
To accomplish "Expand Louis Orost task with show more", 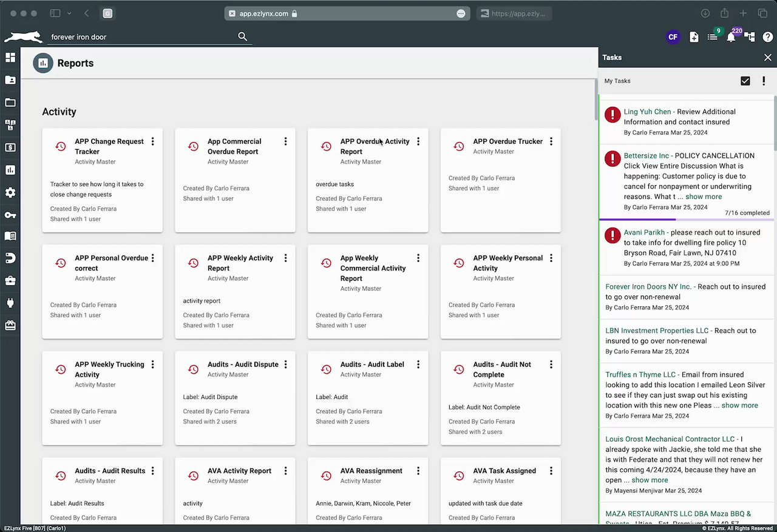I will pyautogui.click(x=650, y=480).
